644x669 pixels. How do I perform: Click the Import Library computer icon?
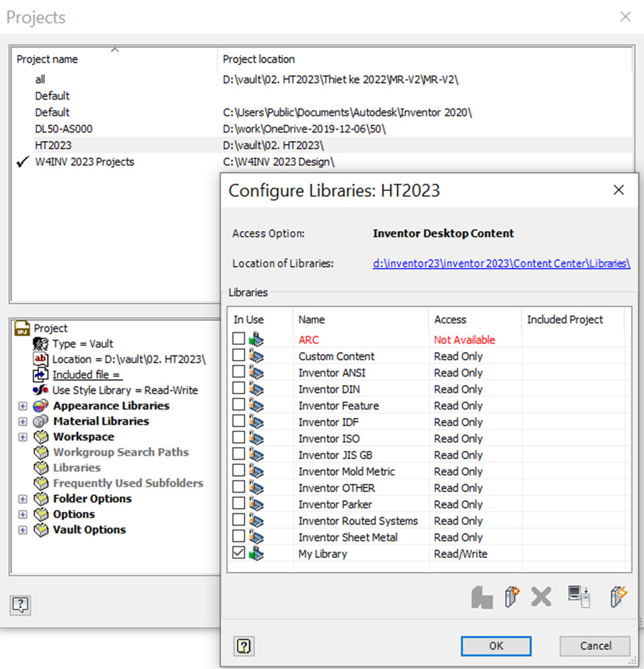pos(579,596)
